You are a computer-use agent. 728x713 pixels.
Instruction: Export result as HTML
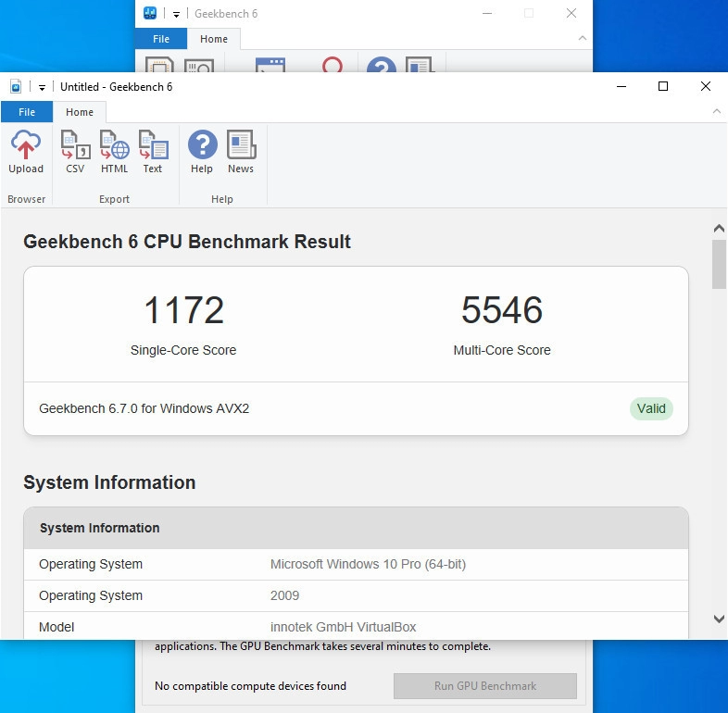(114, 152)
